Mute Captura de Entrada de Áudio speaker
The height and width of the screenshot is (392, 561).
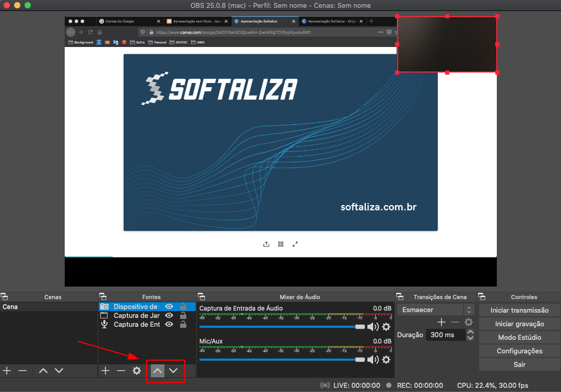point(373,326)
